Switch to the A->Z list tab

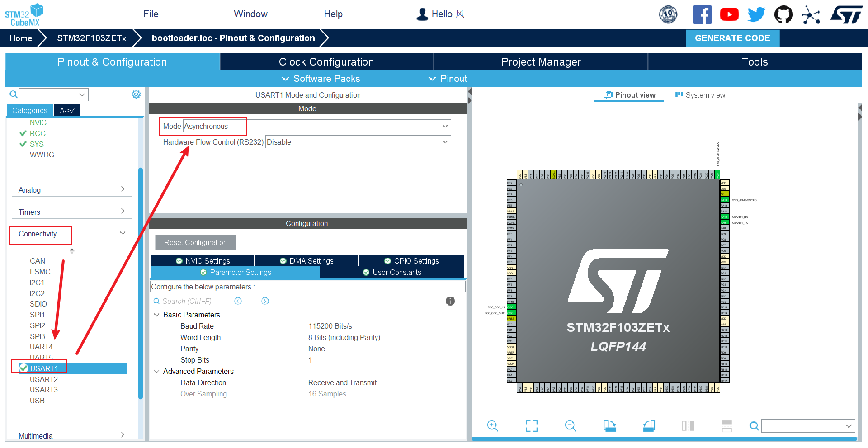(x=67, y=110)
